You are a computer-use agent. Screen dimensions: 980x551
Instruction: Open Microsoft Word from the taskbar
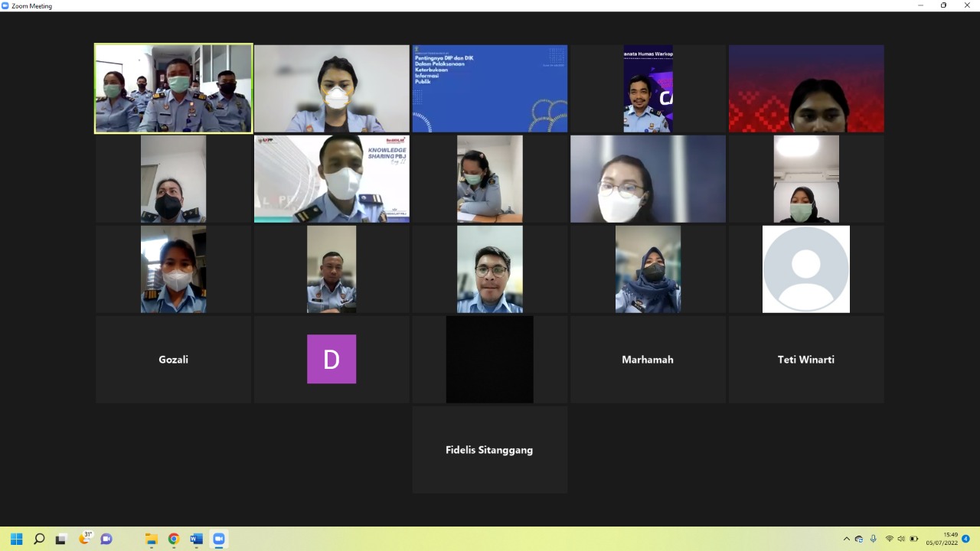(196, 539)
